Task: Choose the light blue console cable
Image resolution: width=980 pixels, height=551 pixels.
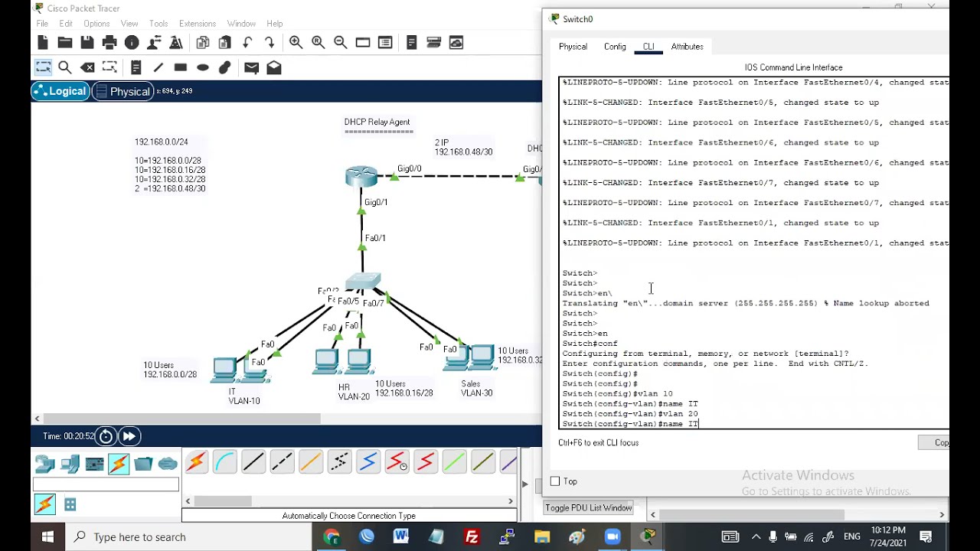Action: click(224, 462)
